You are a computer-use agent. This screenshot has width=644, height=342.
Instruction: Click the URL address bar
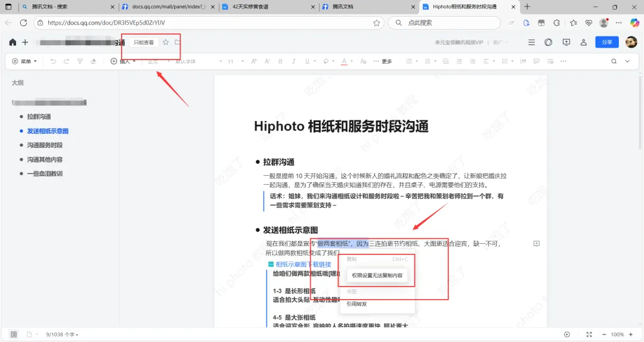208,23
